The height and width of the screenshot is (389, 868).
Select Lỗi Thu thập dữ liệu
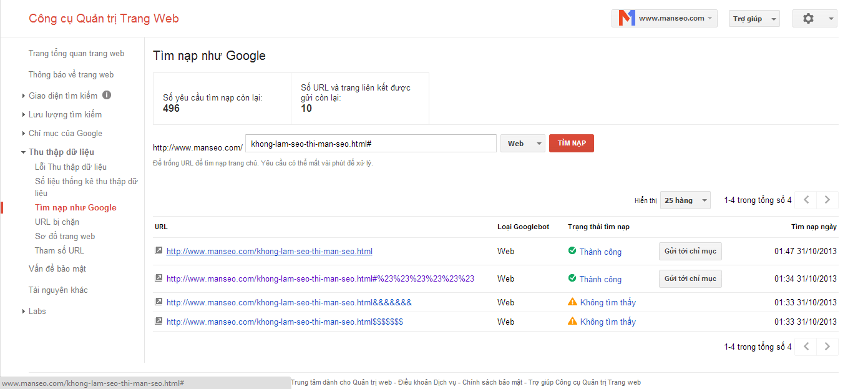click(x=71, y=167)
